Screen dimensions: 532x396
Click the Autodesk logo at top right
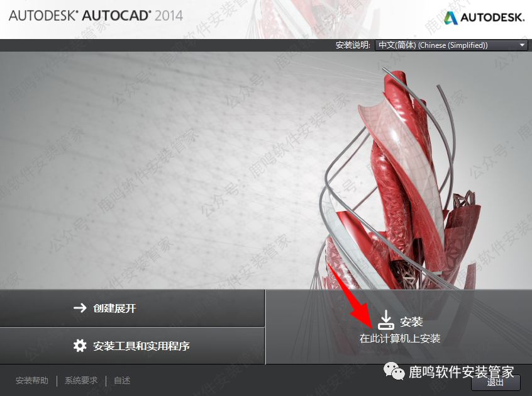(484, 18)
